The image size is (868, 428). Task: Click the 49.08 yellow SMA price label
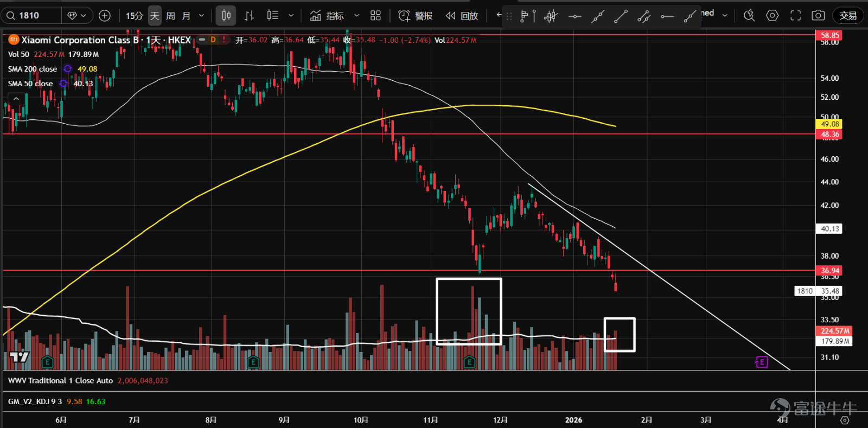pos(829,124)
